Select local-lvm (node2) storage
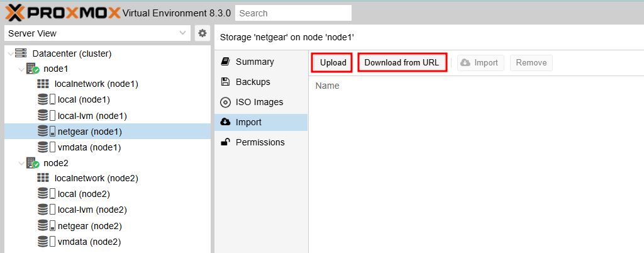The image size is (644, 253). pos(92,210)
